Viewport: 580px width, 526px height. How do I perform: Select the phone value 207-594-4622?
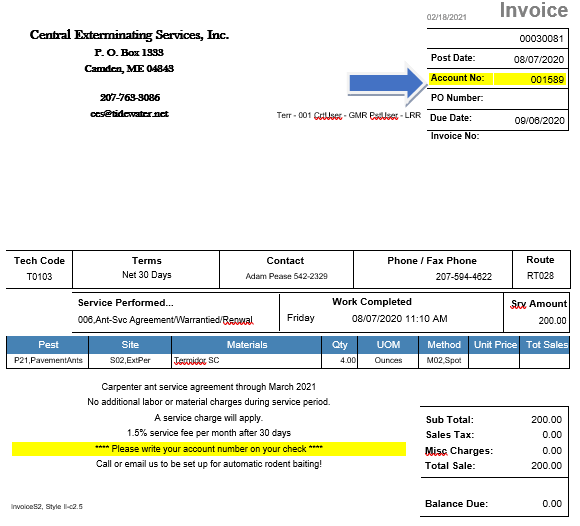[463, 277]
